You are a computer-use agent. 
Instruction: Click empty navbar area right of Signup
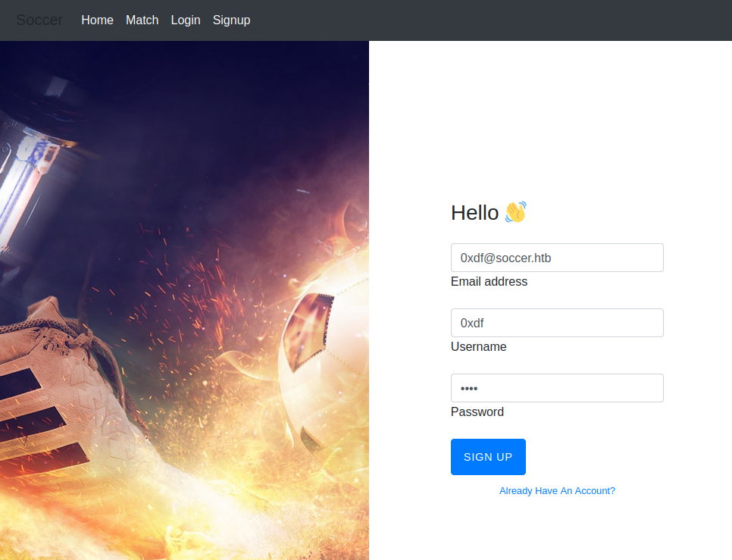tap(493, 20)
